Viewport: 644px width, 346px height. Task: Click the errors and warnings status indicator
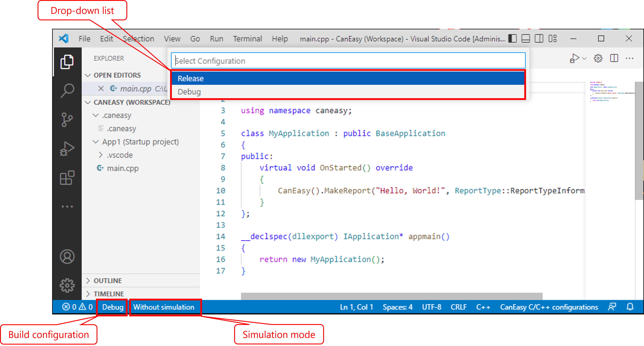(77, 307)
